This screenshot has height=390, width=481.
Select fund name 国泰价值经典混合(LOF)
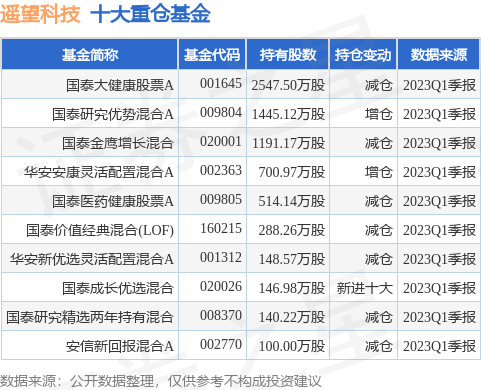pyautogui.click(x=100, y=230)
